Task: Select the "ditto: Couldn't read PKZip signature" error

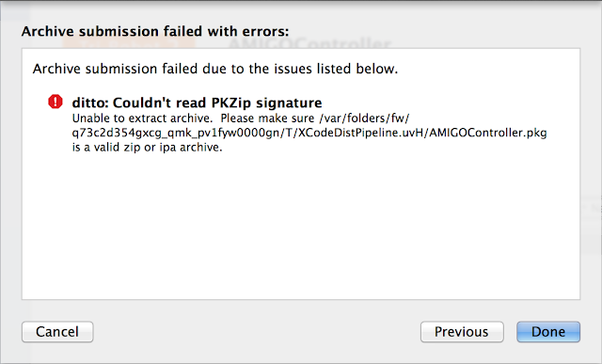Action: (197, 103)
